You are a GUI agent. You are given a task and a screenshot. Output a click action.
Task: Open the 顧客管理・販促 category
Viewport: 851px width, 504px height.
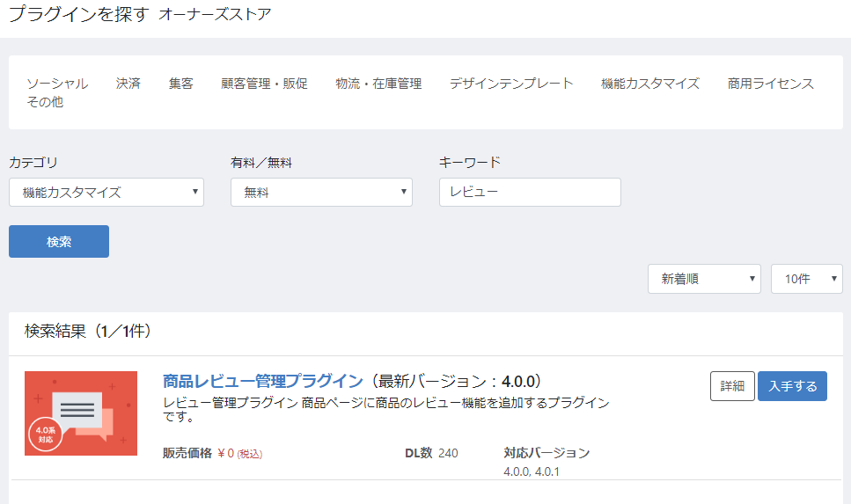(264, 84)
